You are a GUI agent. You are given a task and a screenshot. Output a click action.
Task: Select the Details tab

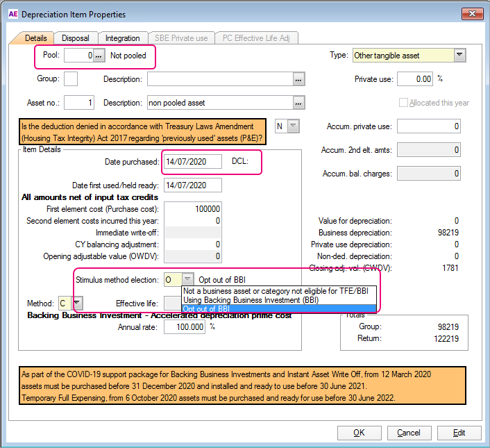[x=35, y=38]
